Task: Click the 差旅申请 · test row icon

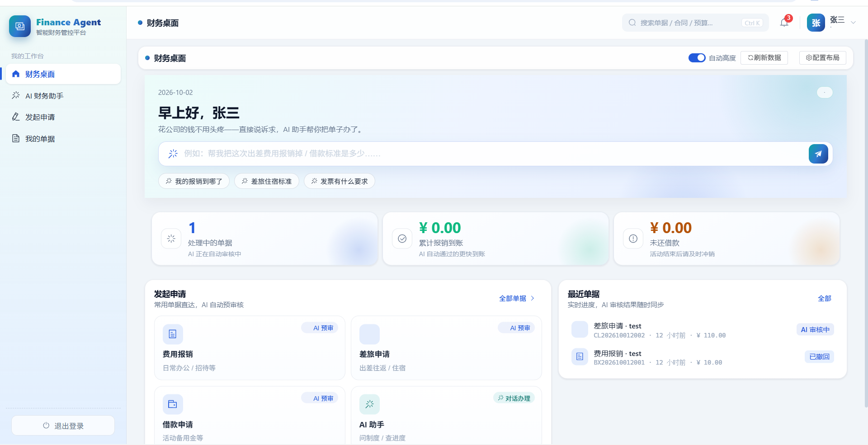Action: coord(580,329)
